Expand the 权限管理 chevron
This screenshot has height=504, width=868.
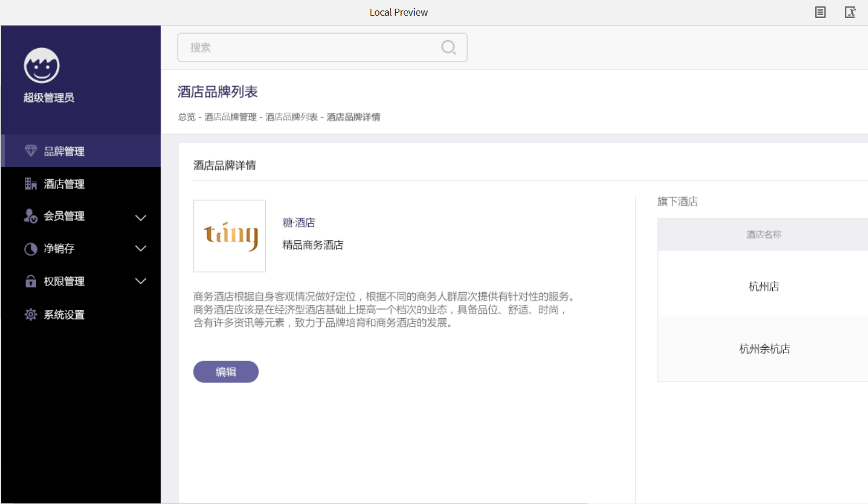coord(140,281)
